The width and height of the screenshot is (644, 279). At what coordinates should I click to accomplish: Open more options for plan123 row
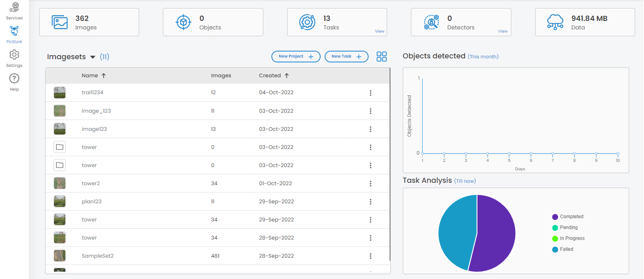pyautogui.click(x=371, y=202)
